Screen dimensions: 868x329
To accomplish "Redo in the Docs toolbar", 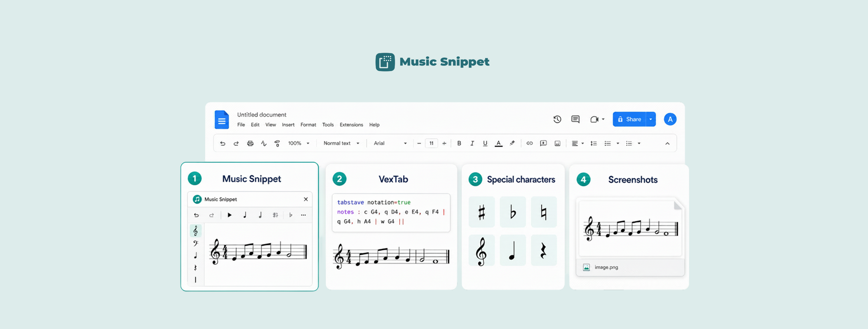I will point(236,143).
